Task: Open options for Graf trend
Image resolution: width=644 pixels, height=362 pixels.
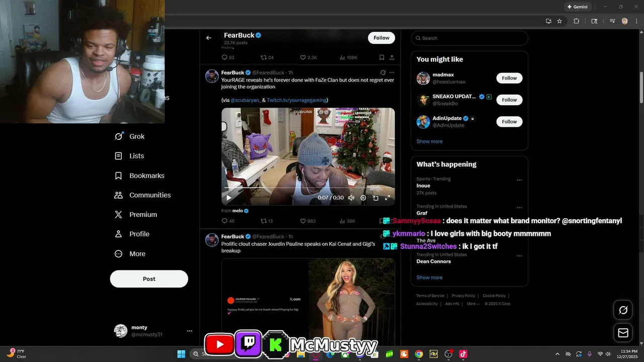Action: coord(519,208)
